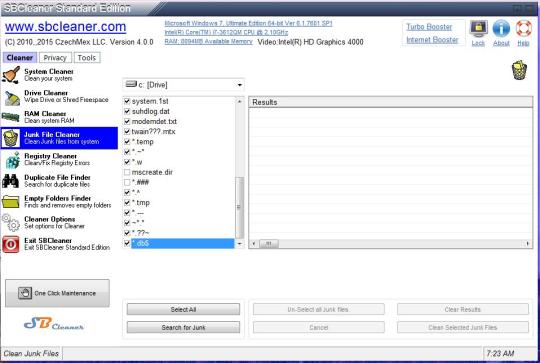540x363 pixels.
Task: Open the RAM Cleaner memory chip icon
Action: (x=11, y=117)
